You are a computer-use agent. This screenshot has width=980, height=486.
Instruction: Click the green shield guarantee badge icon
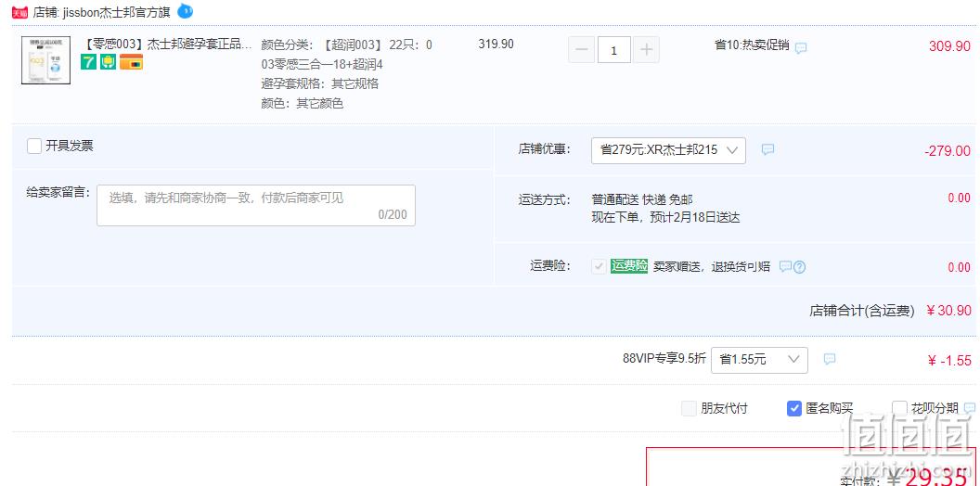coord(109,62)
